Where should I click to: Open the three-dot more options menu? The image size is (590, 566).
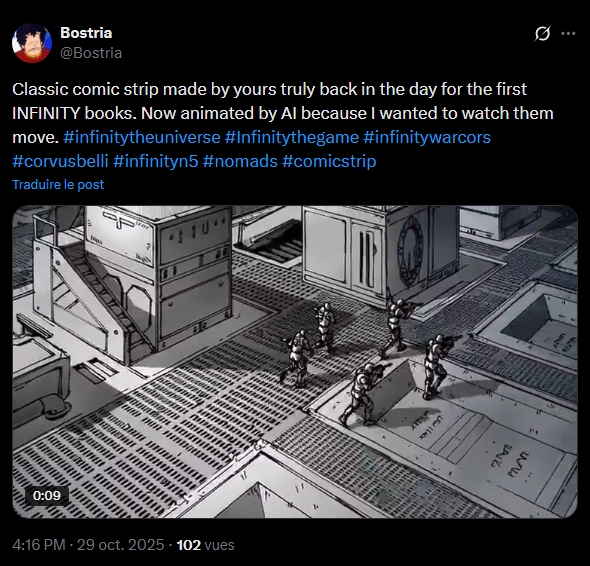(568, 33)
